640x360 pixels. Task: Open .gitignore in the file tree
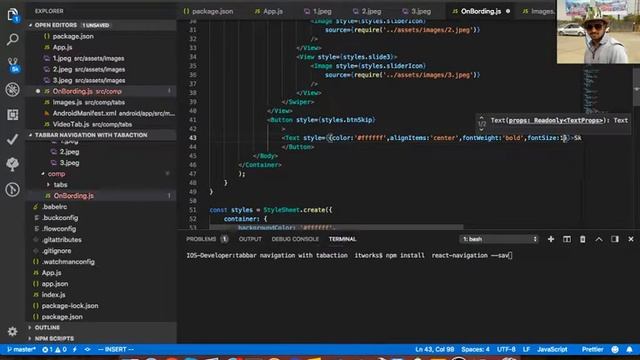click(x=56, y=251)
